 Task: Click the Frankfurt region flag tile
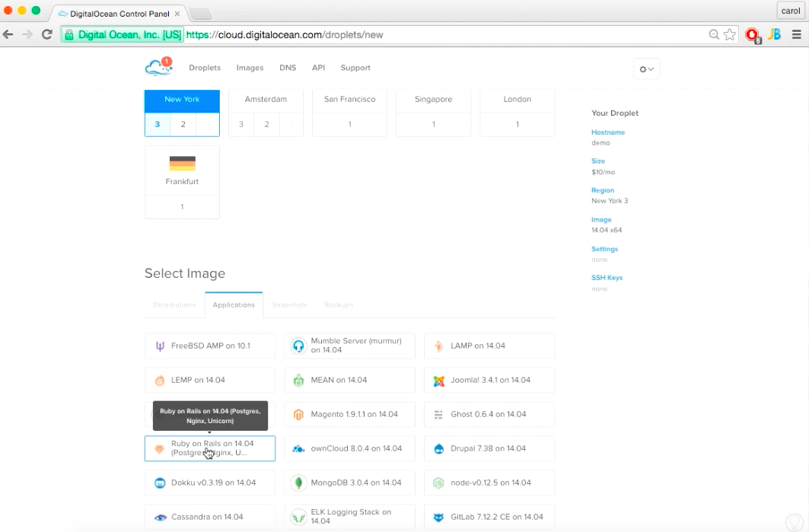182,170
